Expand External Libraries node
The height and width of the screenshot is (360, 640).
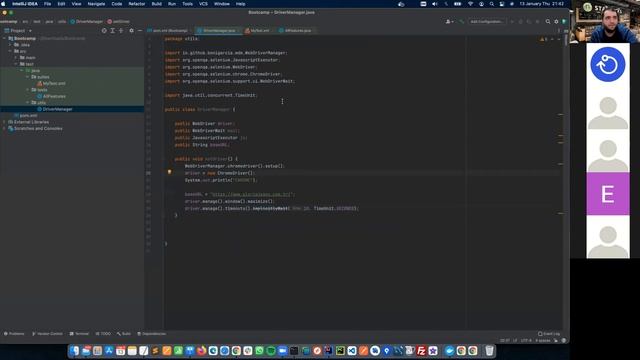click(x=4, y=122)
